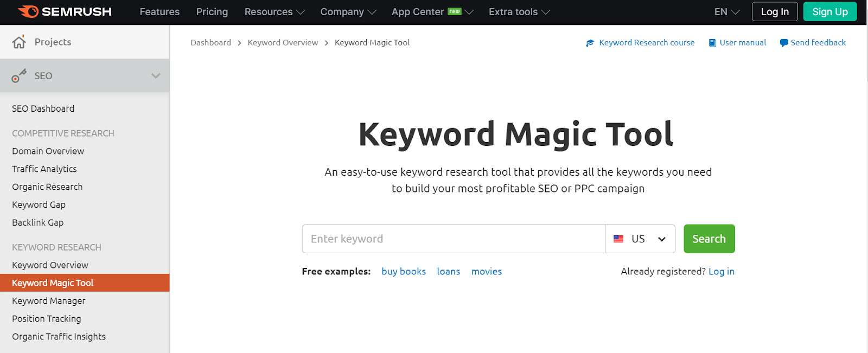Screen dimensions: 868x353
Task: Click the Keyword Magic Tool breadcrumb text
Action: pyautogui.click(x=372, y=43)
